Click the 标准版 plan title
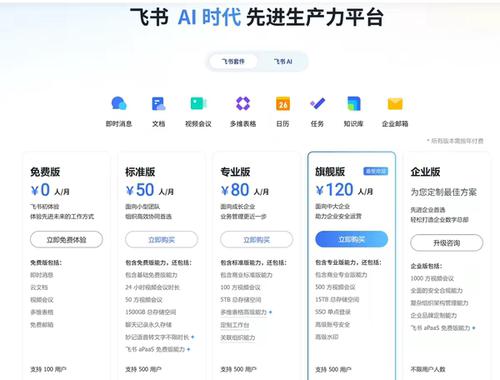This screenshot has height=380, width=500. point(140,172)
